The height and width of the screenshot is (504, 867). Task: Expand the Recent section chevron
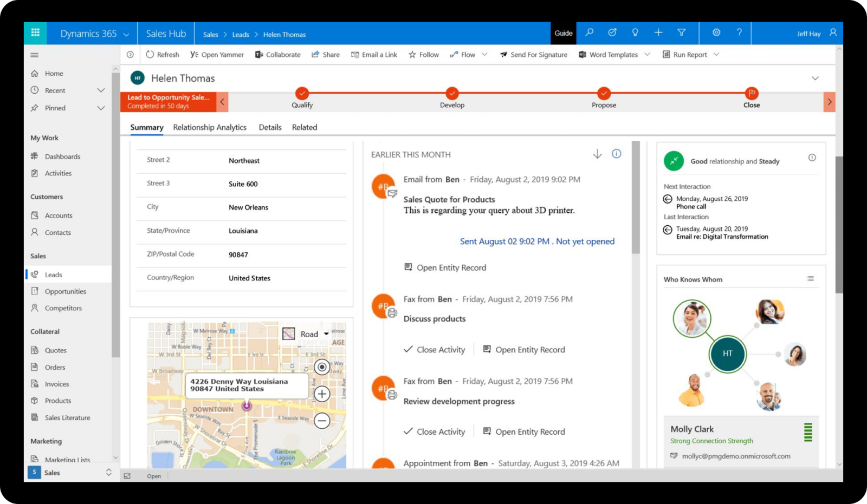click(101, 90)
